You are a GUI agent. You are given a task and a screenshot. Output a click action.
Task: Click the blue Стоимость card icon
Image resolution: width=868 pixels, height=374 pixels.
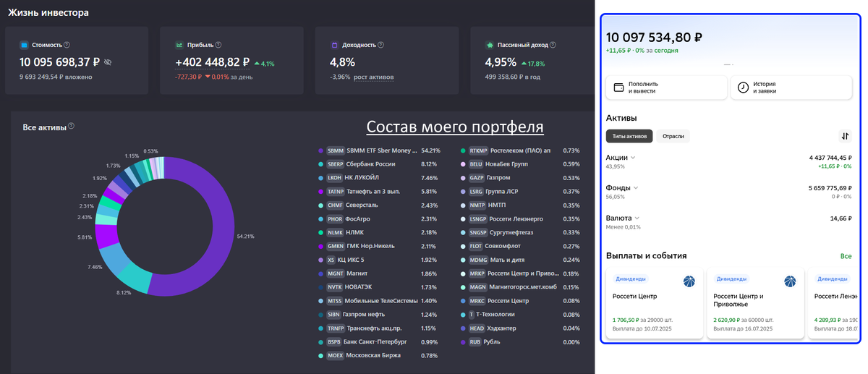24,45
